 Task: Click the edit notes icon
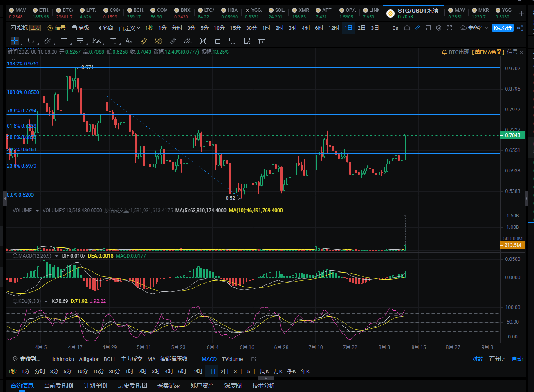[247, 41]
